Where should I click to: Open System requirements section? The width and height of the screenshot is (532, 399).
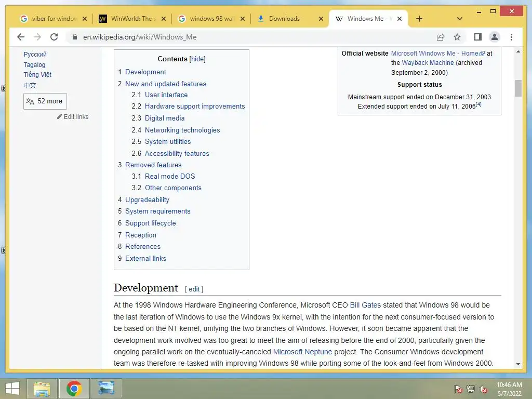coord(158,211)
